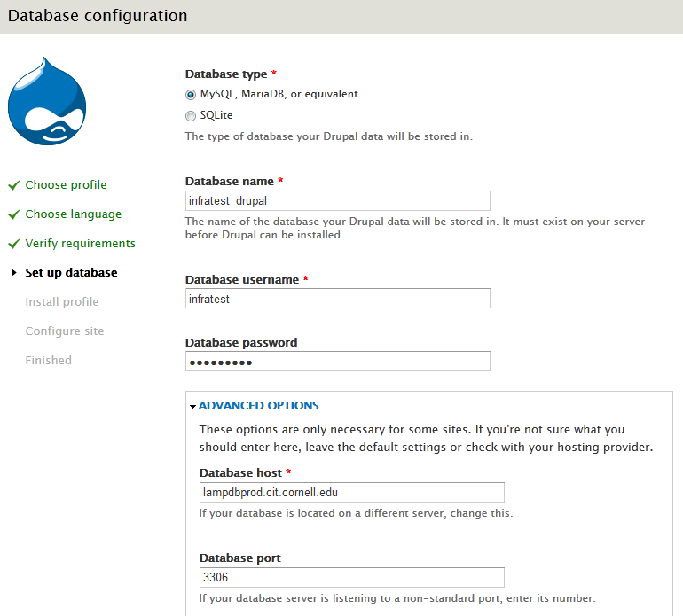This screenshot has height=616, width=683.
Task: Click 'The type of database' description text
Action: tap(329, 136)
